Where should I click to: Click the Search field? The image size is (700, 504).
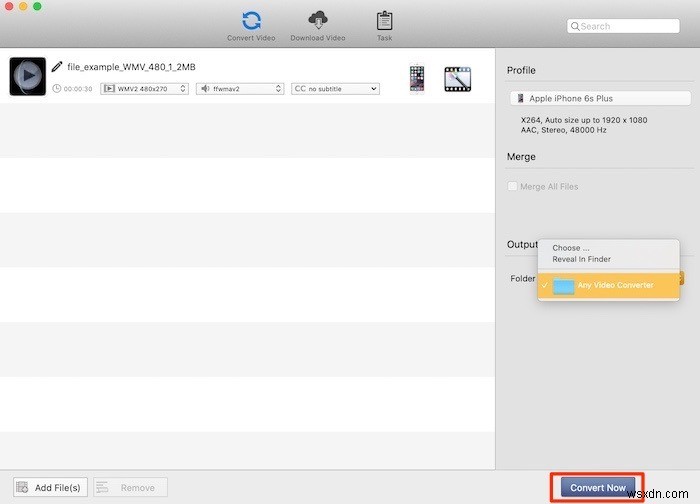click(623, 26)
